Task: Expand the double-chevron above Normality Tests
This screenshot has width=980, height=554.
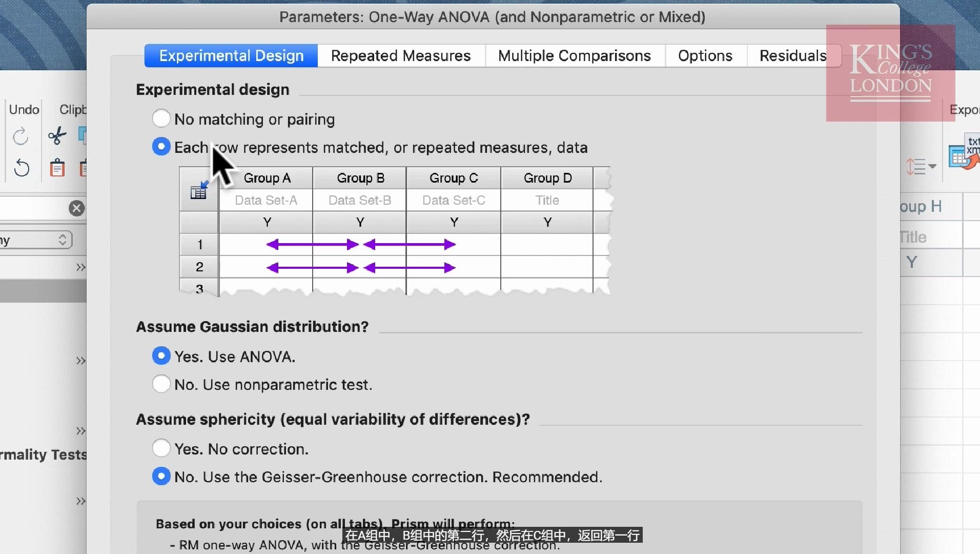Action: click(80, 431)
